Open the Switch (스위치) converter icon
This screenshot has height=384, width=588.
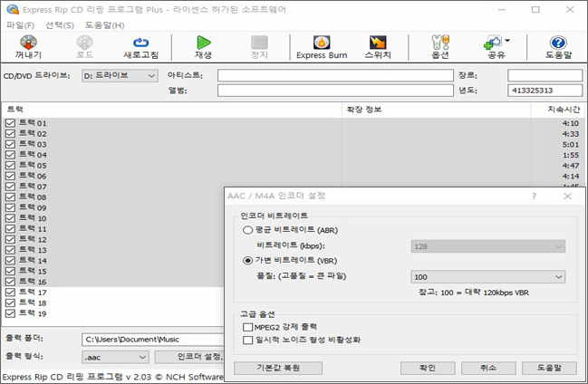click(378, 43)
